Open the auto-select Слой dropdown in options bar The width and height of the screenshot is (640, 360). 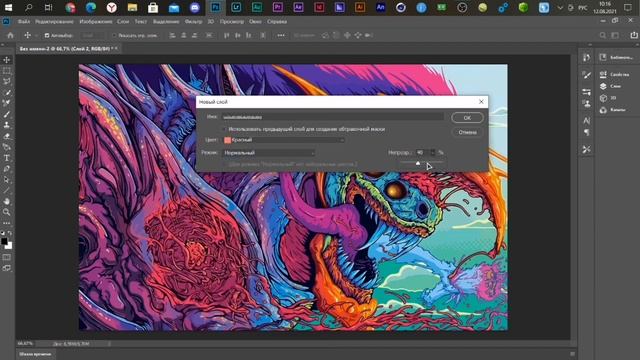click(92, 36)
